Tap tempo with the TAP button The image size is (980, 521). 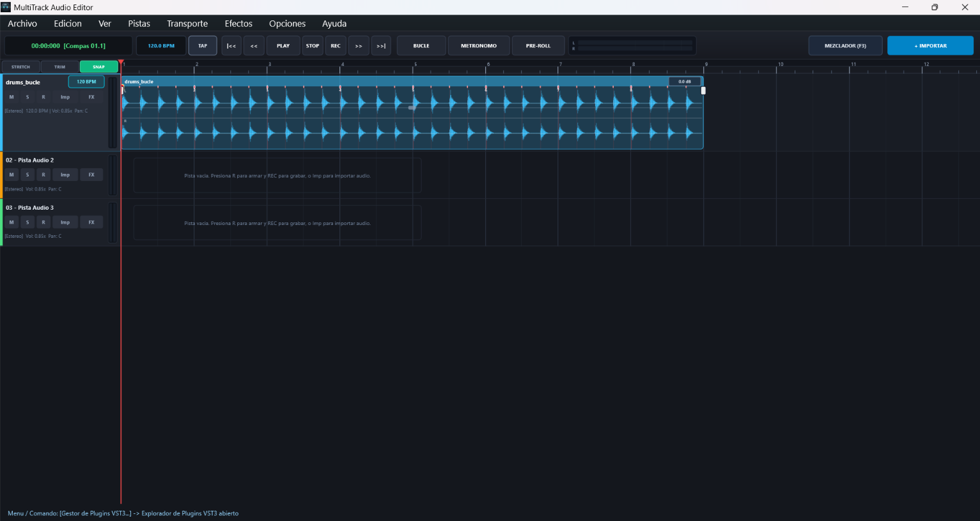pos(203,46)
